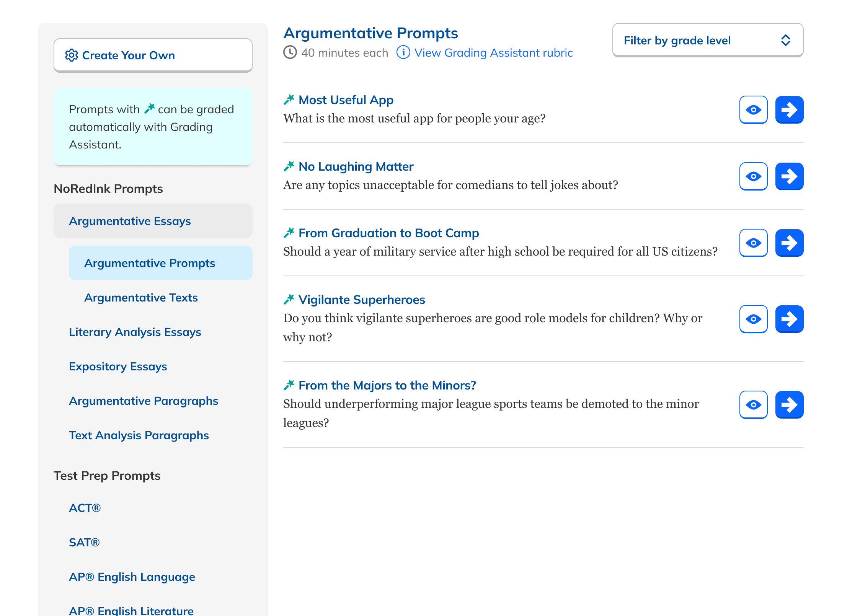Click the Create Your Own button

click(x=153, y=55)
